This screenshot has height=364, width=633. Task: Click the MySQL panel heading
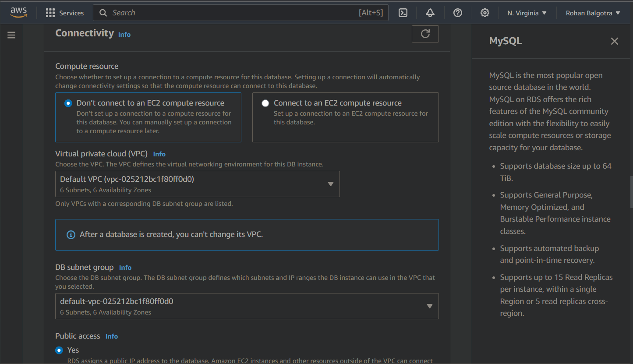tap(506, 41)
